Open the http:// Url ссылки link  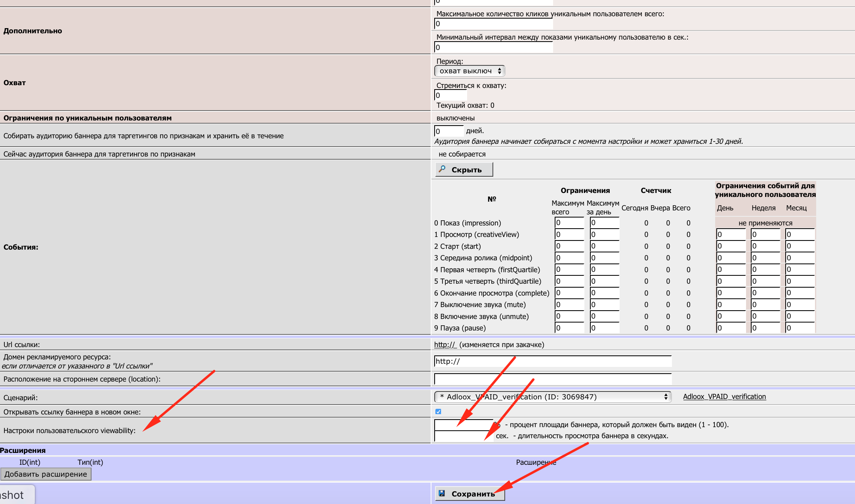(x=445, y=345)
